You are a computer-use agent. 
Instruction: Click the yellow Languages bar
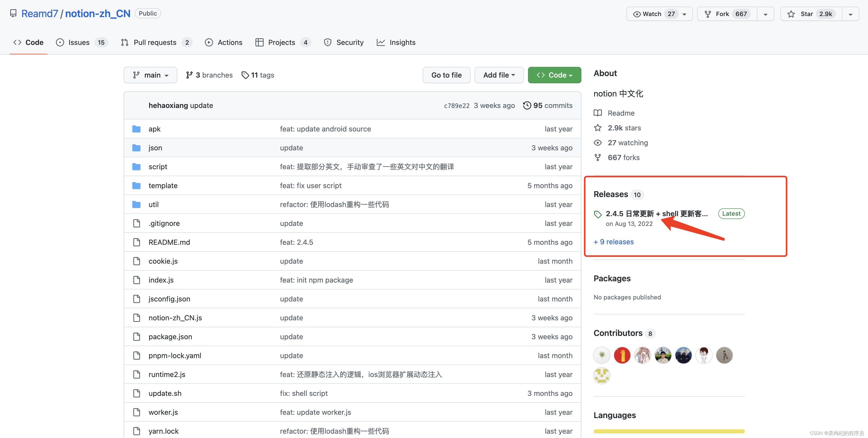pyautogui.click(x=669, y=431)
